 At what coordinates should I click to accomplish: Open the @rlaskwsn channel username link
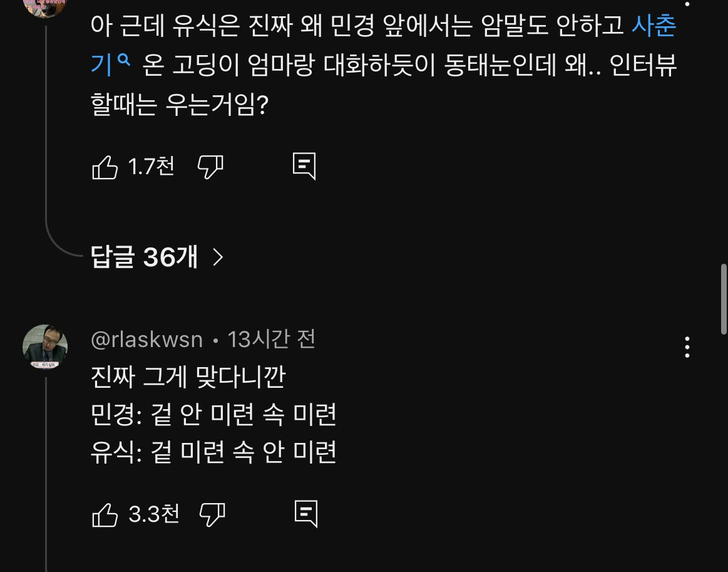[147, 340]
